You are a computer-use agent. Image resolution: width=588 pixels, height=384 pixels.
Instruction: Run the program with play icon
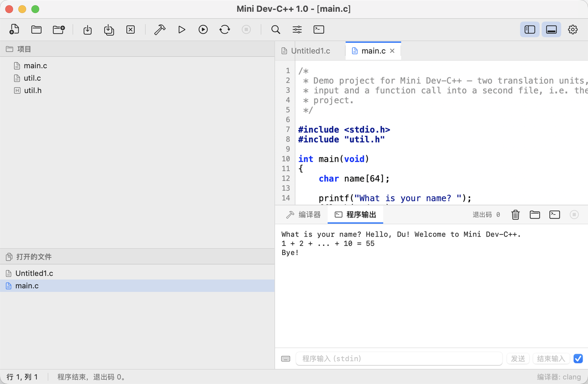click(181, 29)
